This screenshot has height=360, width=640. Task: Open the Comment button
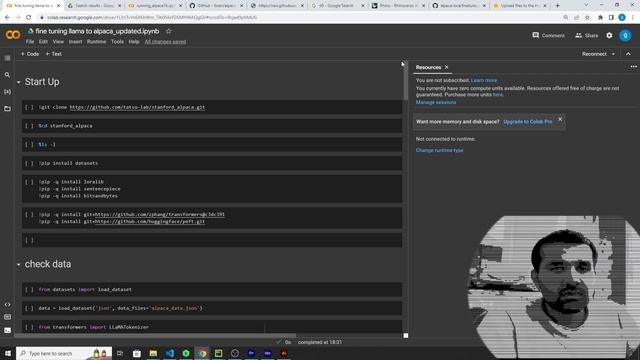(548, 36)
